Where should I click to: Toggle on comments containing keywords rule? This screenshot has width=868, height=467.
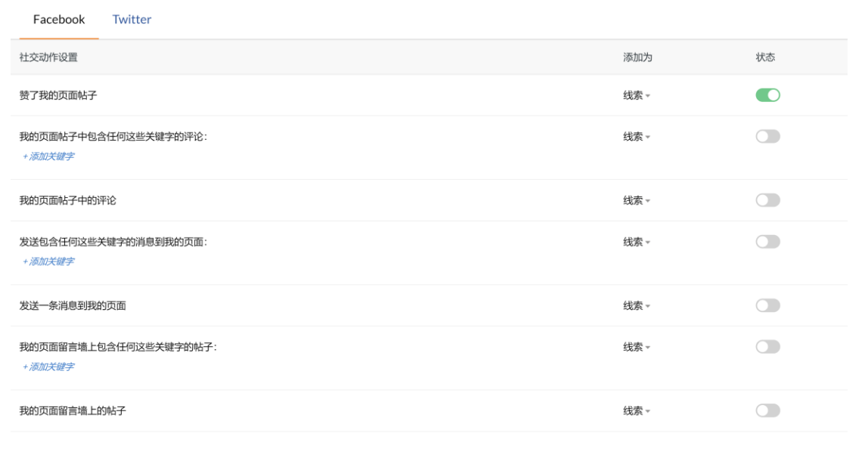[767, 137]
